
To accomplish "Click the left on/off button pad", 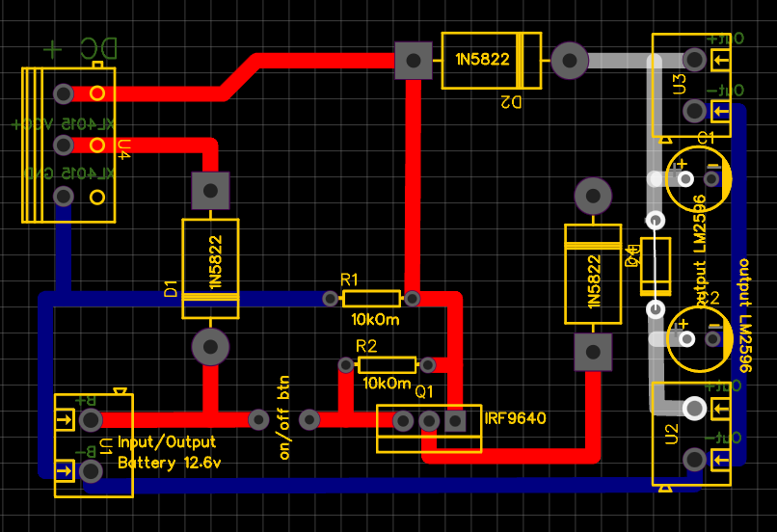I will coord(258,419).
